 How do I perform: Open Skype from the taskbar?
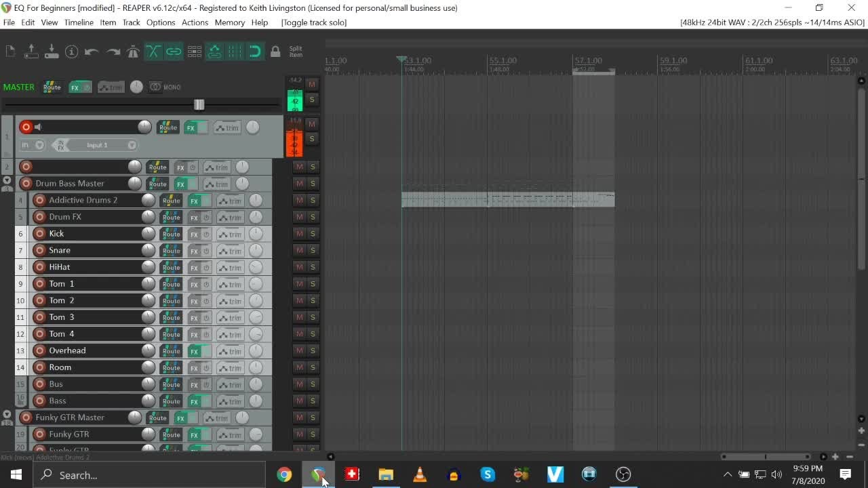coord(488,475)
